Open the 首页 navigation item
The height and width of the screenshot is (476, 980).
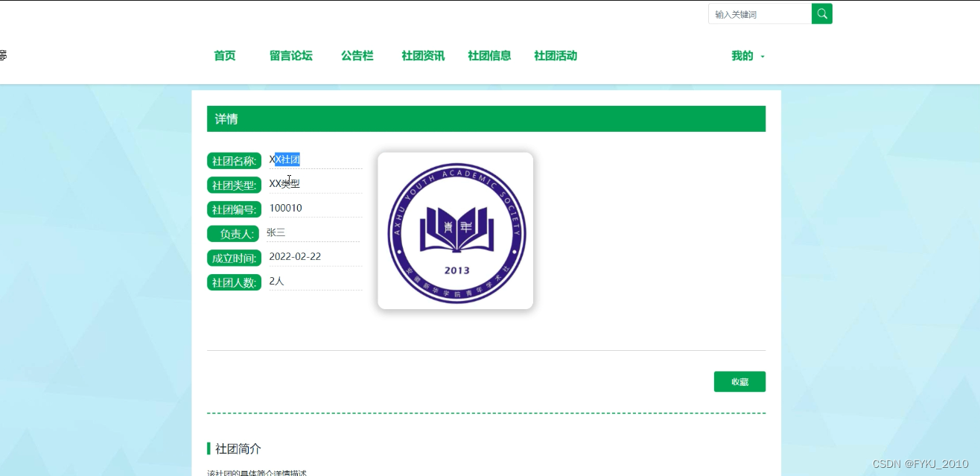224,56
